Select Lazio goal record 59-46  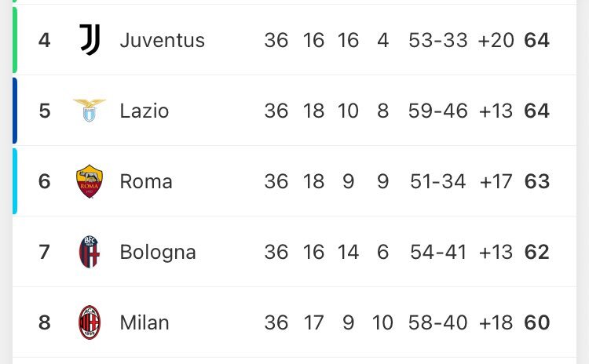[x=438, y=111]
